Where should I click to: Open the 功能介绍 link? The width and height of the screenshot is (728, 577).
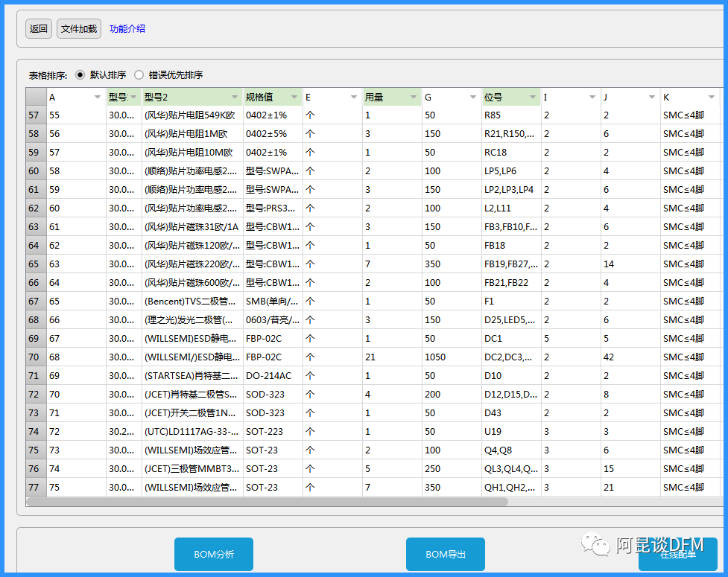(127, 29)
